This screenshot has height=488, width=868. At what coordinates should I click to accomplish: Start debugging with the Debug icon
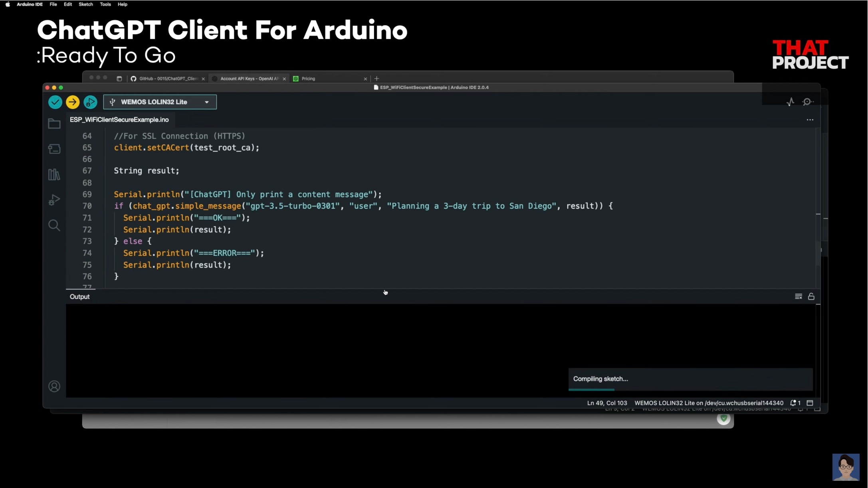click(x=90, y=102)
